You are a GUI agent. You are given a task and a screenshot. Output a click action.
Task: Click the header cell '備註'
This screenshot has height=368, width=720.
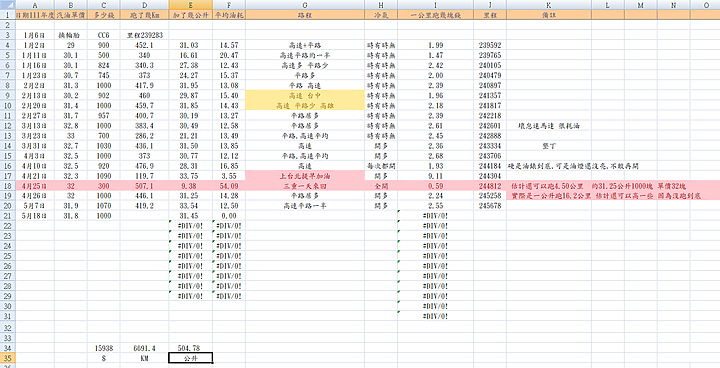point(549,15)
